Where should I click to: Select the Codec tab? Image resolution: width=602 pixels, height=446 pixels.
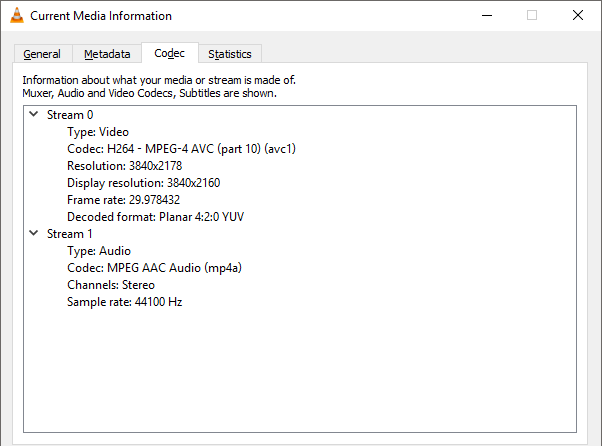(x=169, y=53)
